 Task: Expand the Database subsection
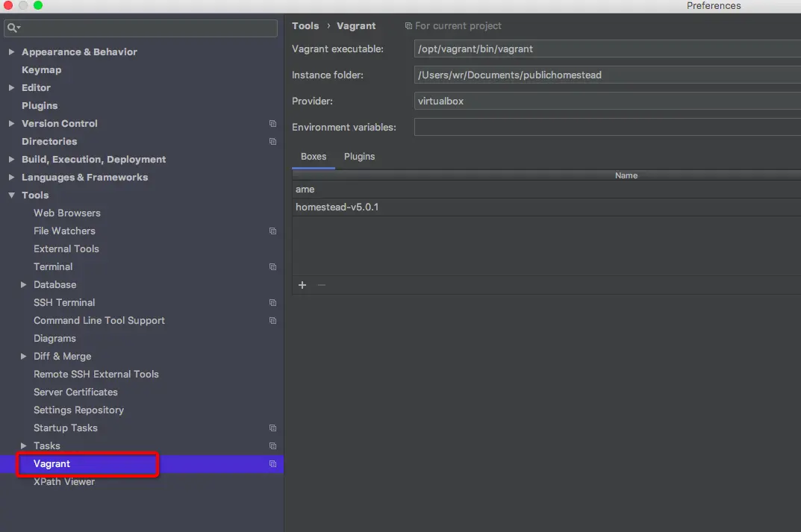click(x=23, y=284)
